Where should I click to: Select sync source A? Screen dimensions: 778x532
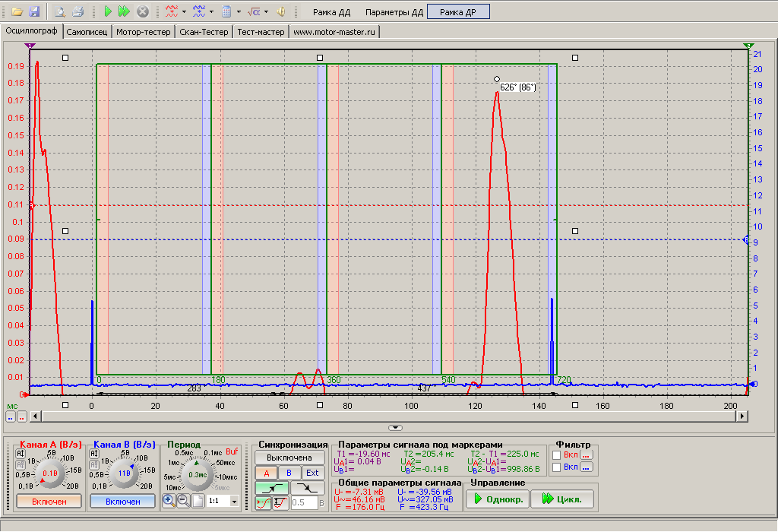tap(267, 473)
